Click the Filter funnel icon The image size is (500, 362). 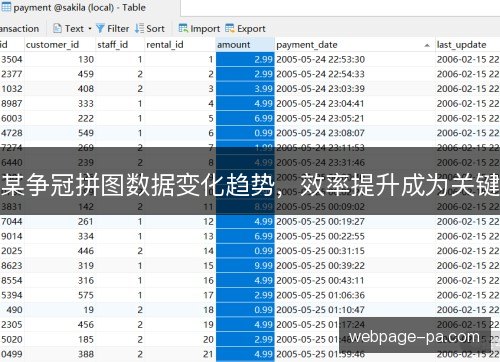[x=100, y=29]
